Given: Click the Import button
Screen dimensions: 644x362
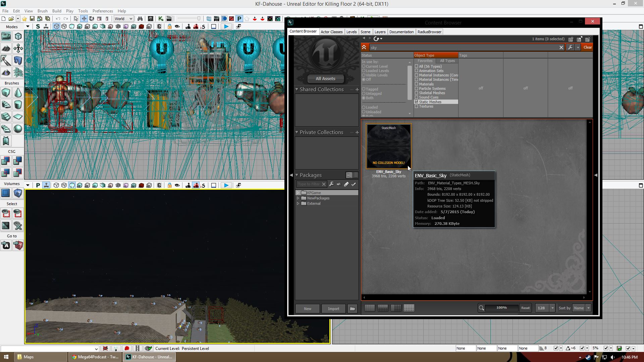Looking at the screenshot, I should tap(333, 309).
